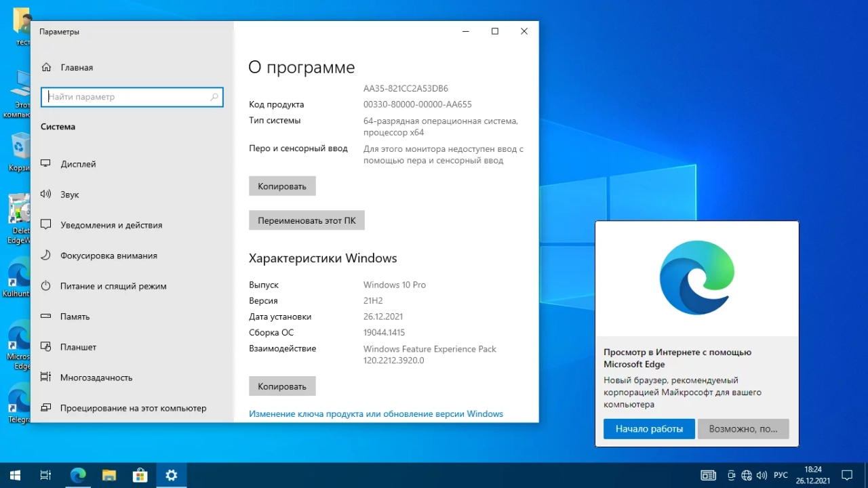Click the О программе heading

coord(302,67)
